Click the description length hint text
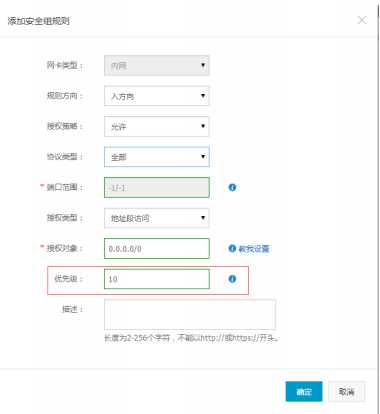This screenshot has height=414, width=380. click(191, 338)
